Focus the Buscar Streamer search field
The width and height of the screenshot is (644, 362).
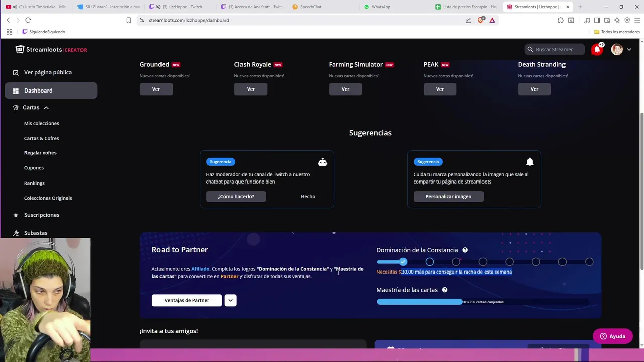[x=554, y=49]
